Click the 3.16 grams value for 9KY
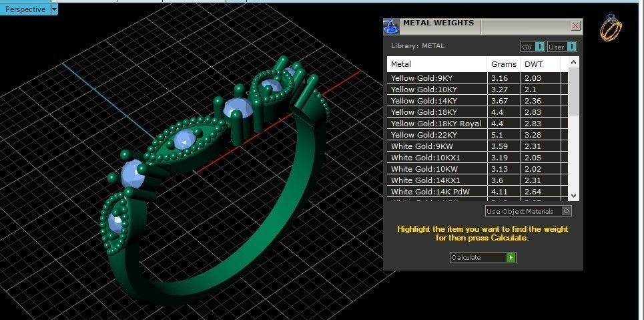 point(499,78)
